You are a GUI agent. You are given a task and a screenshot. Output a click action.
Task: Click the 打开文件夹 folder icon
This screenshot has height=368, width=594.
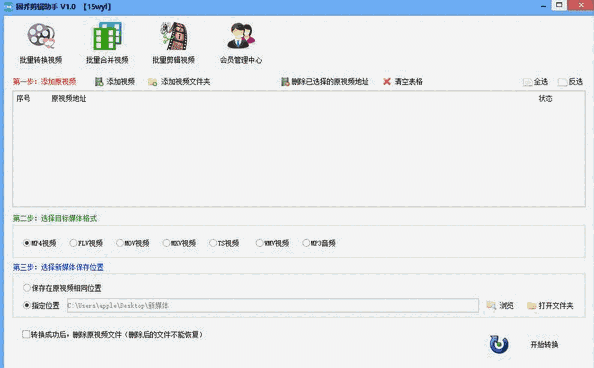(531, 305)
